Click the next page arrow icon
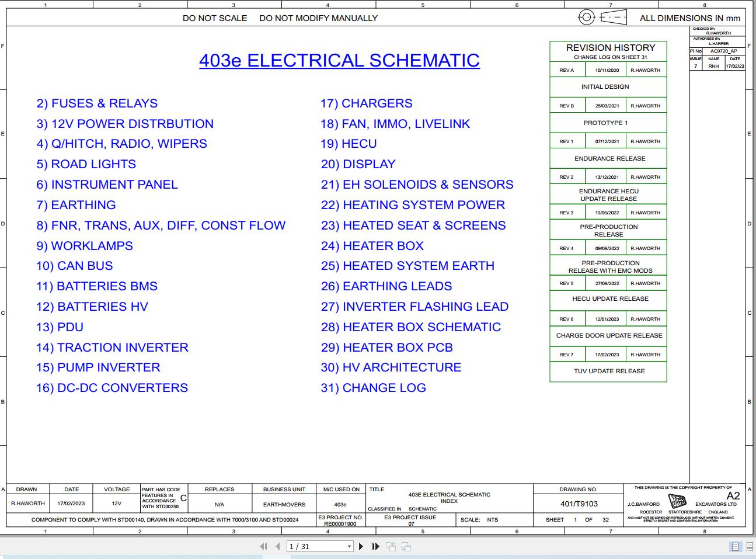 [x=361, y=546]
